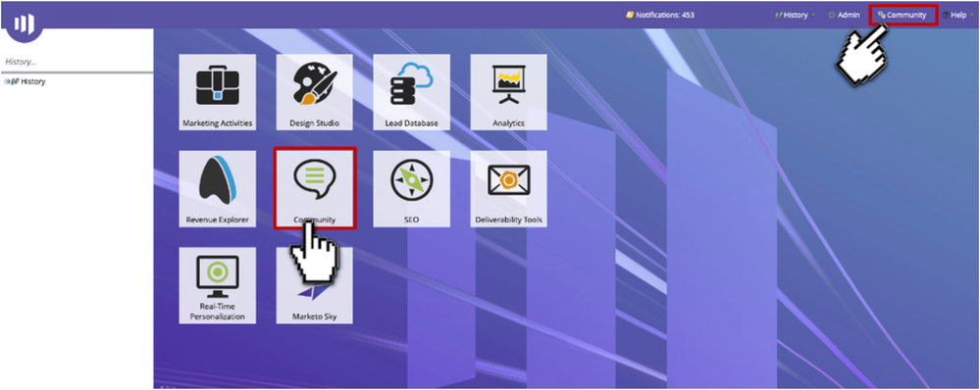Open the Lead Database tile
Viewport: 980px width, 390px height.
click(411, 92)
